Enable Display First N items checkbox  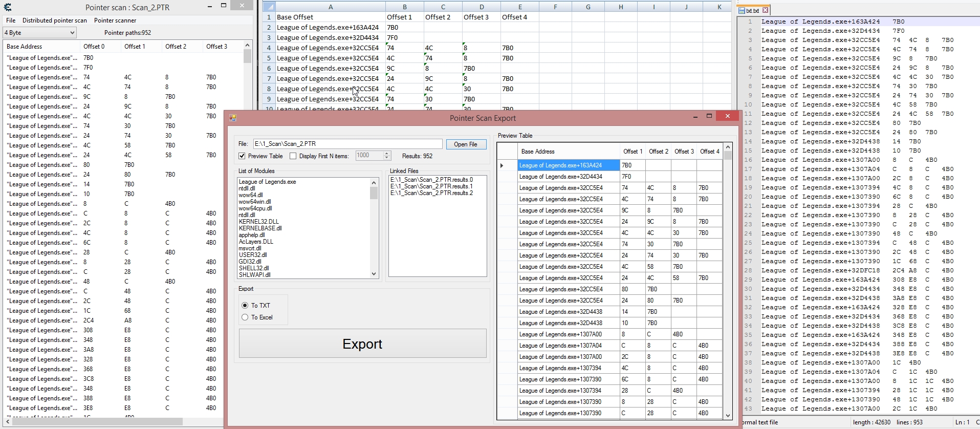pos(293,156)
